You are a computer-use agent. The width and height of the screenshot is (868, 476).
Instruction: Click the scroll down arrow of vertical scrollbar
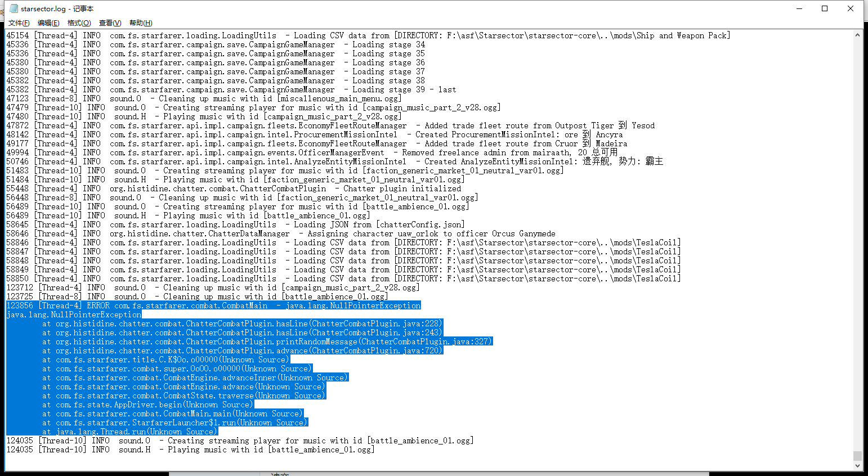point(857,466)
